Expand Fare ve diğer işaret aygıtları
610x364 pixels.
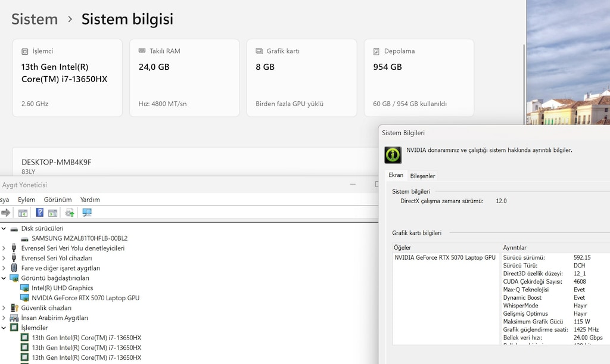(4, 268)
